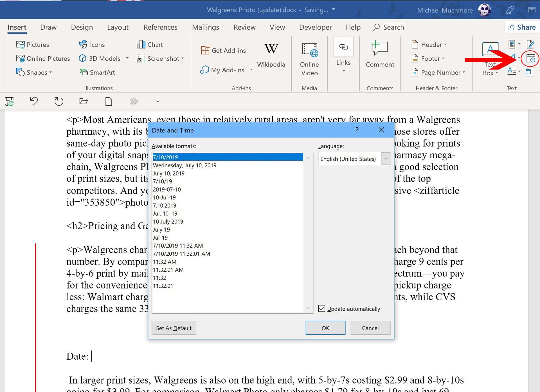The height and width of the screenshot is (392, 540).
Task: Cancel the Date and Time dialog
Action: point(370,328)
